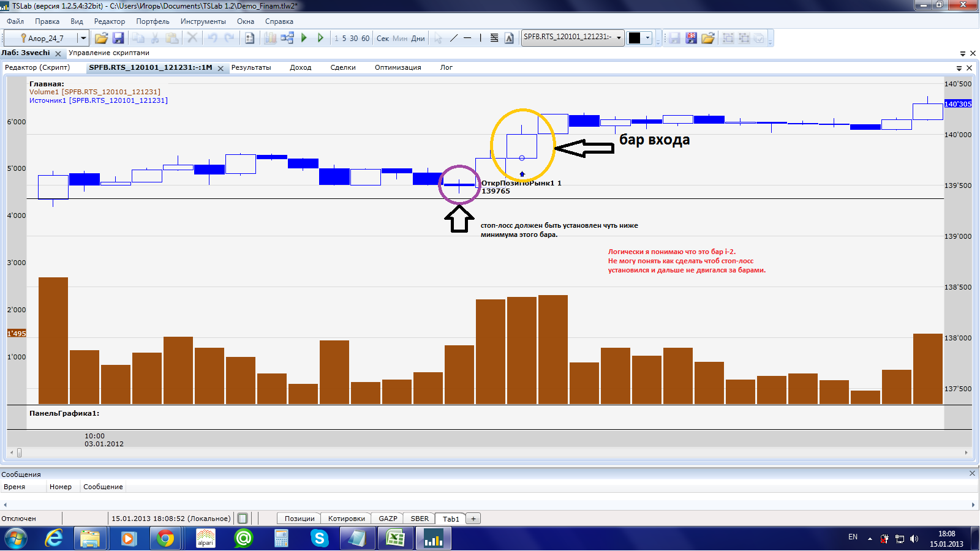Open the Редактор menu
Image resolution: width=980 pixels, height=551 pixels.
pos(110,21)
